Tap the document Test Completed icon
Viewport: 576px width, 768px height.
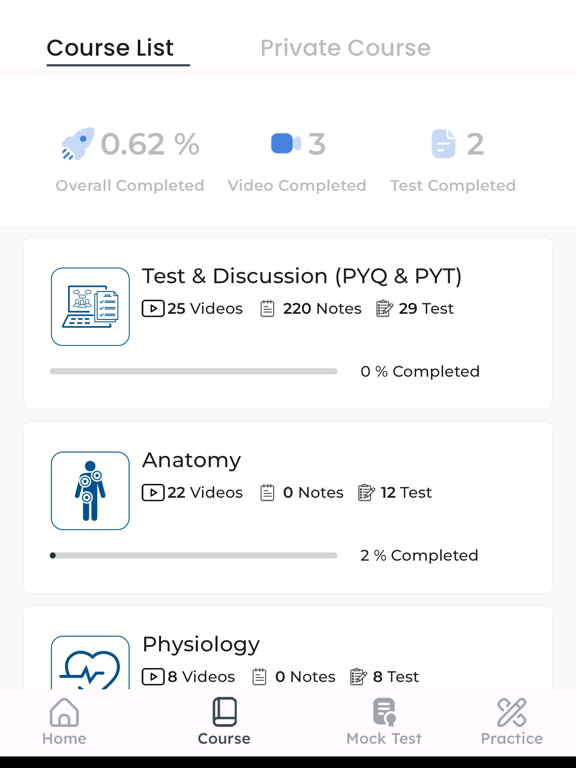pyautogui.click(x=443, y=144)
